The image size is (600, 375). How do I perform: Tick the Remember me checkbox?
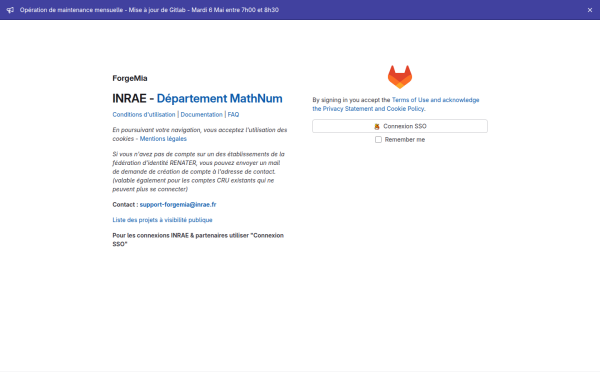pos(378,140)
